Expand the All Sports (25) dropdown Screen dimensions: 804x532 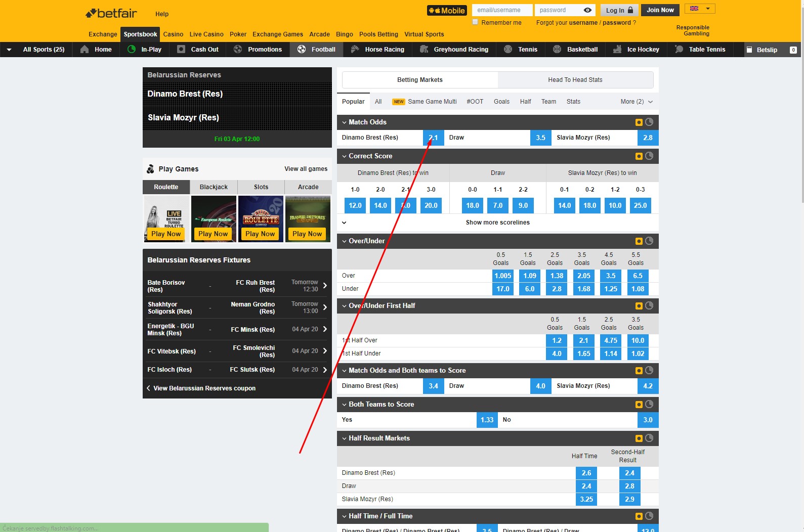(x=9, y=50)
